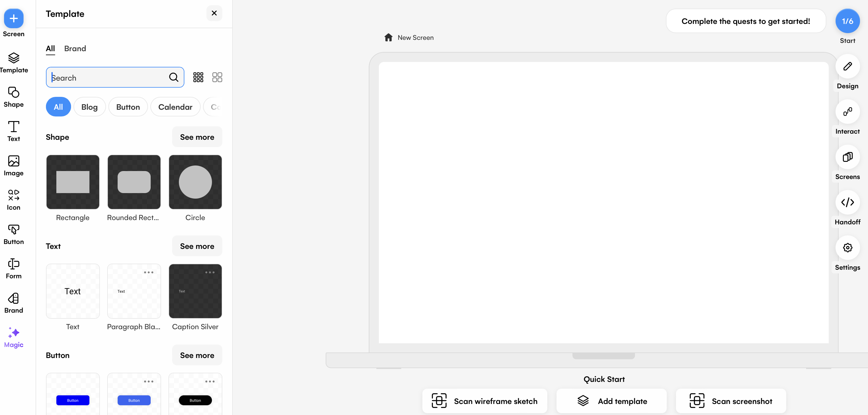
Task: Expand the Button category section
Action: pyautogui.click(x=197, y=355)
